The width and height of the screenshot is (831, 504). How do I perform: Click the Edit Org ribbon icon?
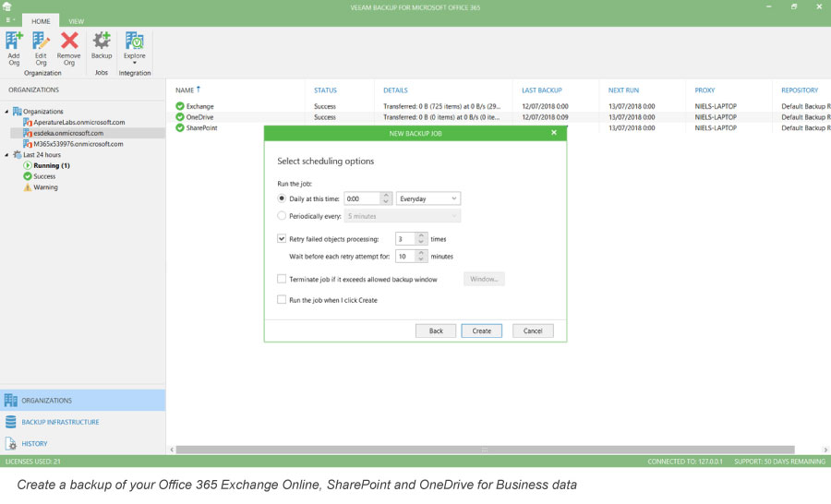pyautogui.click(x=41, y=41)
